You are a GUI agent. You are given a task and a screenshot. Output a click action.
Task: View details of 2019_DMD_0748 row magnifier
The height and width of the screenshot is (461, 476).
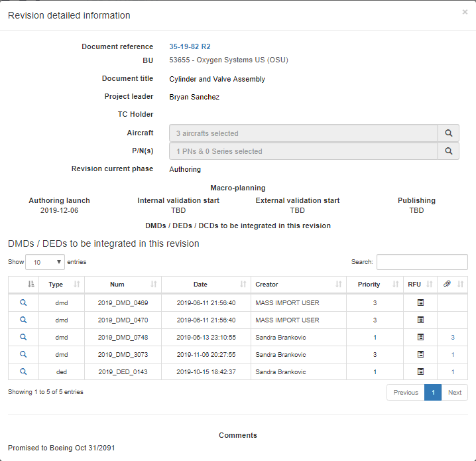(x=23, y=337)
